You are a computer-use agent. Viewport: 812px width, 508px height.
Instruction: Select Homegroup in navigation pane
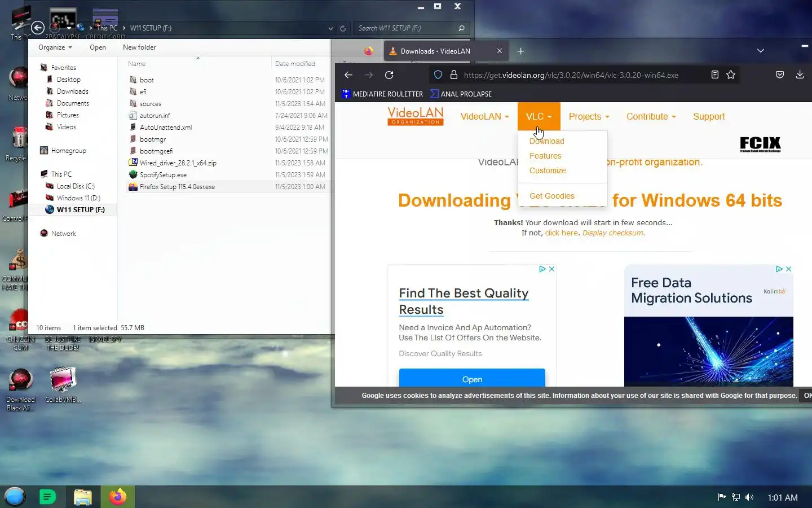tap(68, 151)
